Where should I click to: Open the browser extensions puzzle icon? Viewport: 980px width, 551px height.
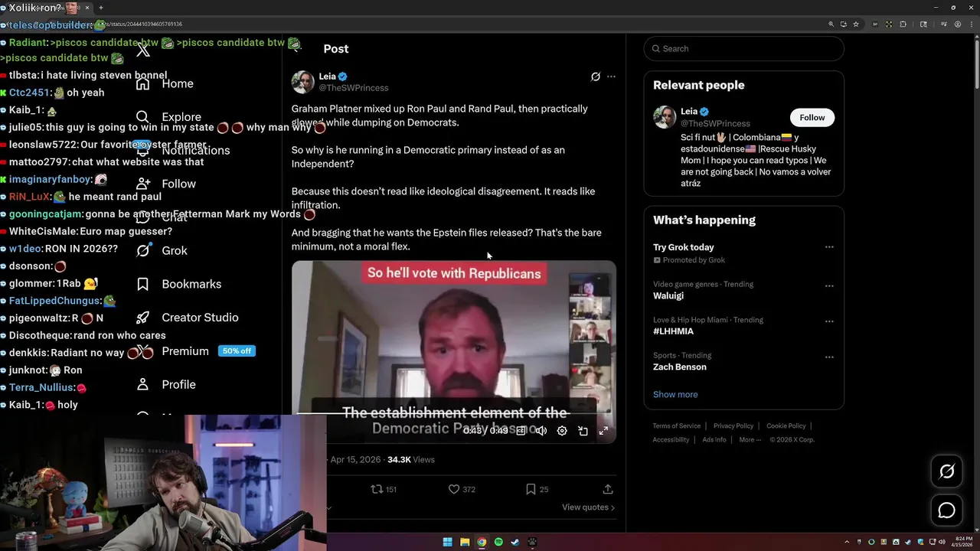[903, 24]
